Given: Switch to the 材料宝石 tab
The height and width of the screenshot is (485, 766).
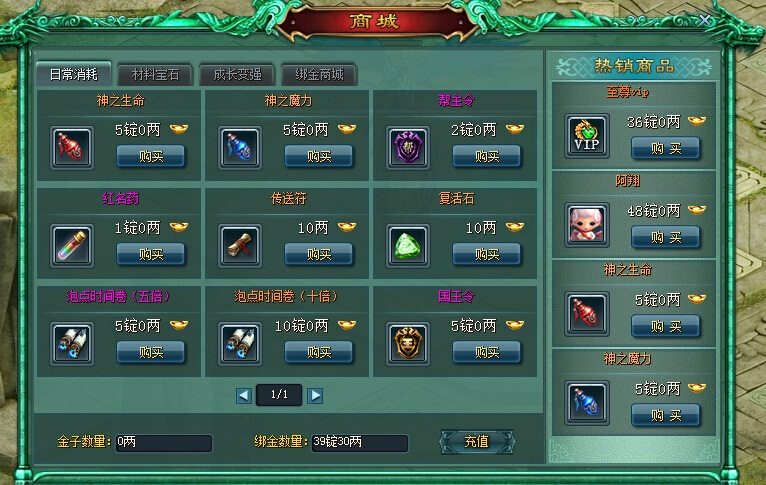Looking at the screenshot, I should coord(156,74).
